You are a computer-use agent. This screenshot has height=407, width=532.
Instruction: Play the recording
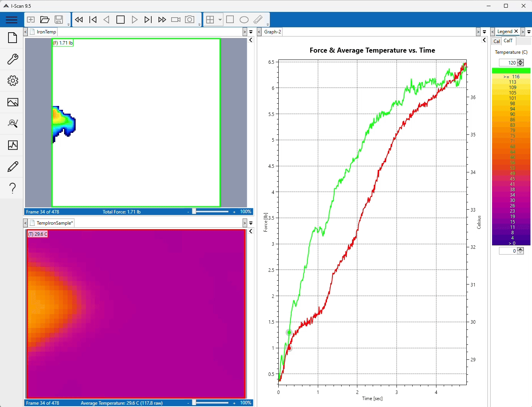point(135,19)
